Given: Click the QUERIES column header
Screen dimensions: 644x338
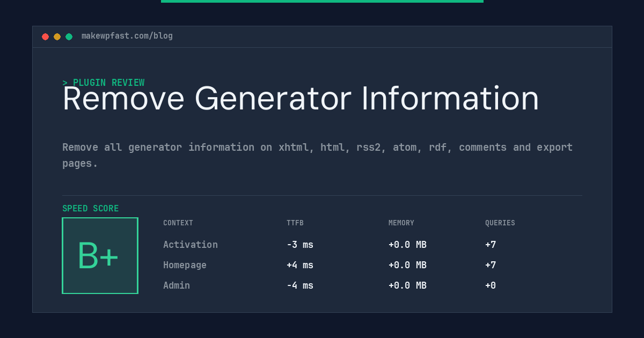Looking at the screenshot, I should pos(500,223).
